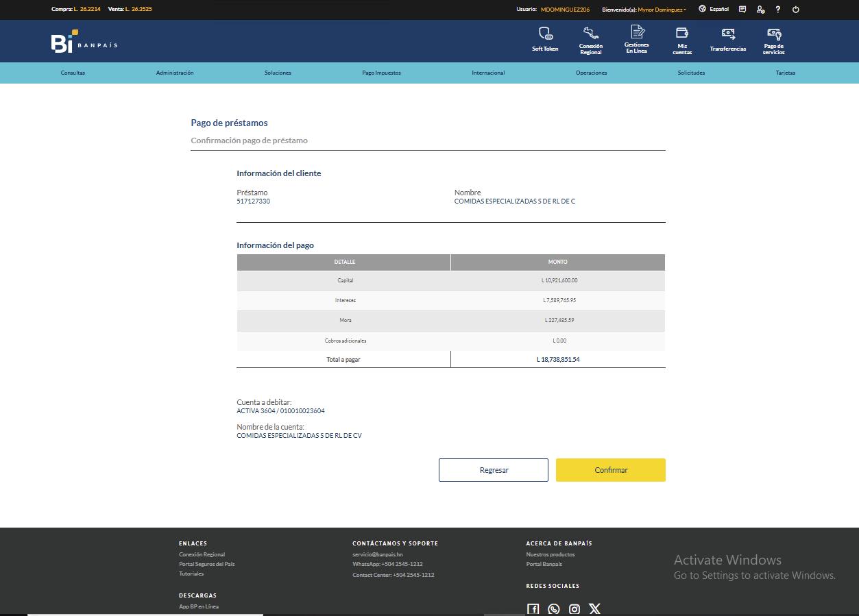This screenshot has width=859, height=616.
Task: Open the Tarjetas menu
Action: point(786,73)
